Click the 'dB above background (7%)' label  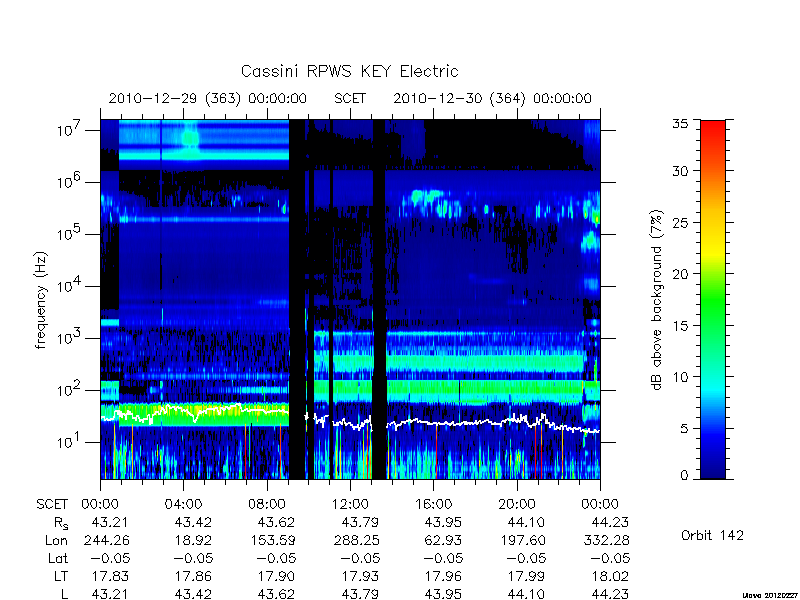(657, 300)
